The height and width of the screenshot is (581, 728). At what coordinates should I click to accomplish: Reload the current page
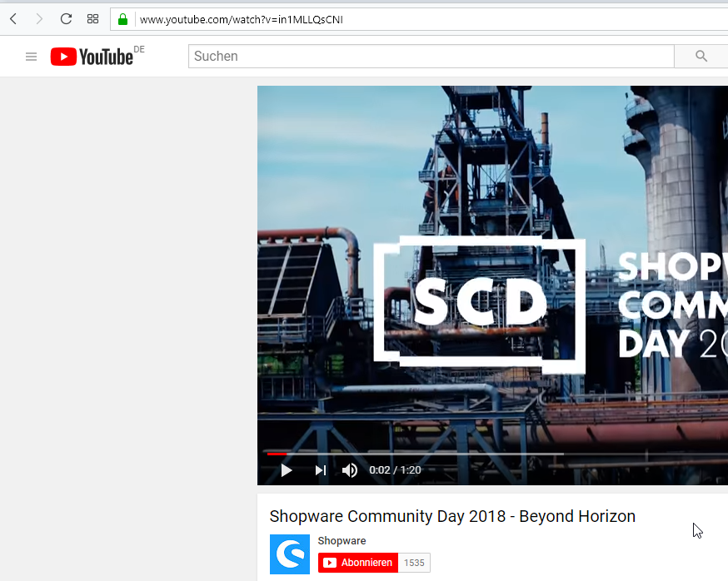(x=66, y=19)
